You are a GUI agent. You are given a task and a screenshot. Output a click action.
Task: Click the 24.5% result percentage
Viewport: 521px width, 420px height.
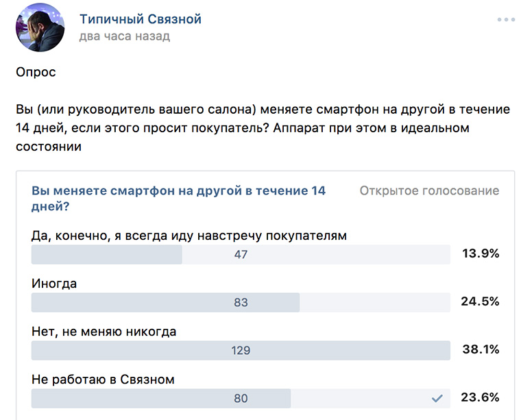(480, 301)
